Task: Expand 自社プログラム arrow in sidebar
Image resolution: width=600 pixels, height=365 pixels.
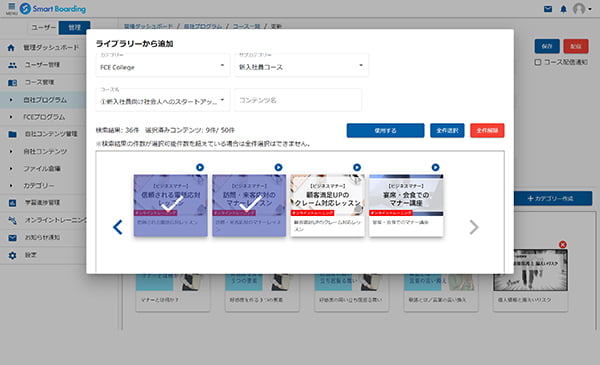Action: tap(11, 100)
